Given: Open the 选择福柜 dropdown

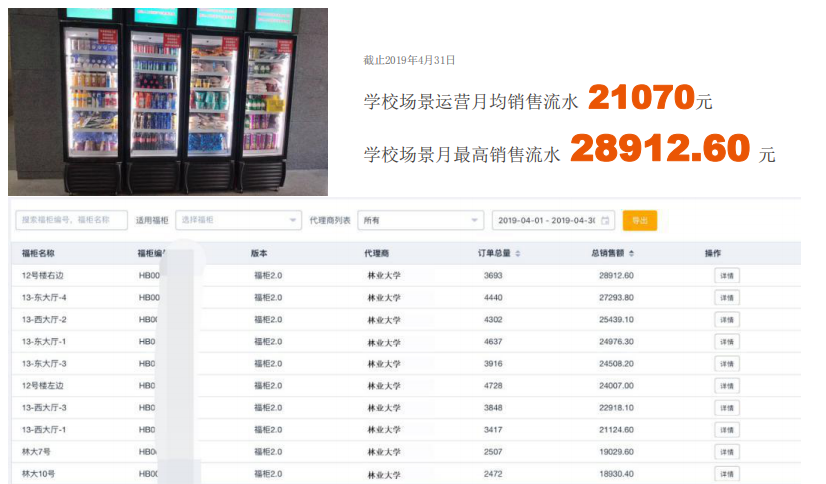Looking at the screenshot, I should [x=239, y=220].
